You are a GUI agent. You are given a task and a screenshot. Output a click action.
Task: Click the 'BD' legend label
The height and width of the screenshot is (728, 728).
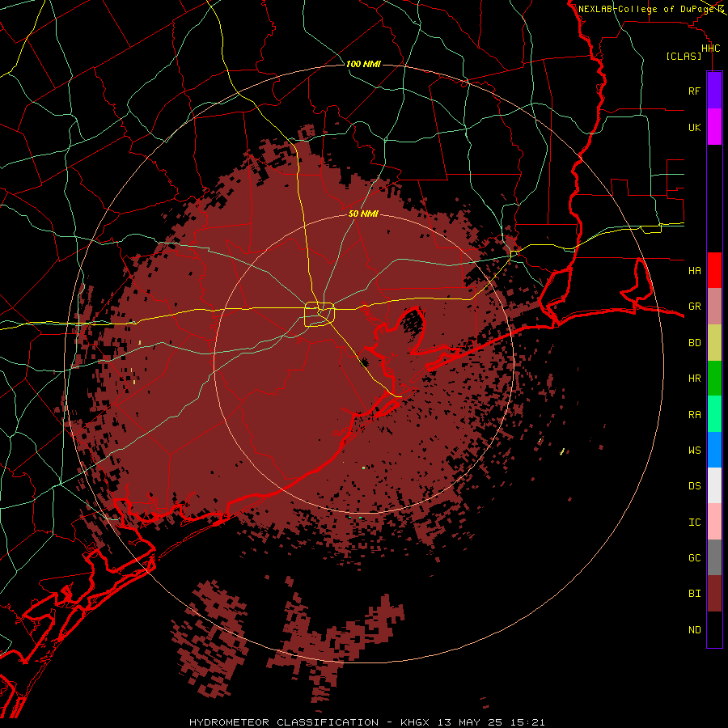694,343
